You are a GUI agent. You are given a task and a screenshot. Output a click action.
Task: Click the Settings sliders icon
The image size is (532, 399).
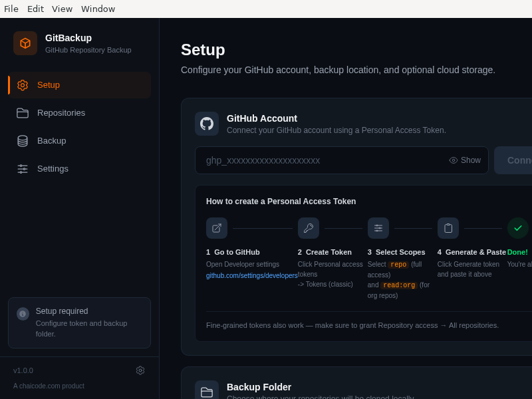tap(23, 169)
